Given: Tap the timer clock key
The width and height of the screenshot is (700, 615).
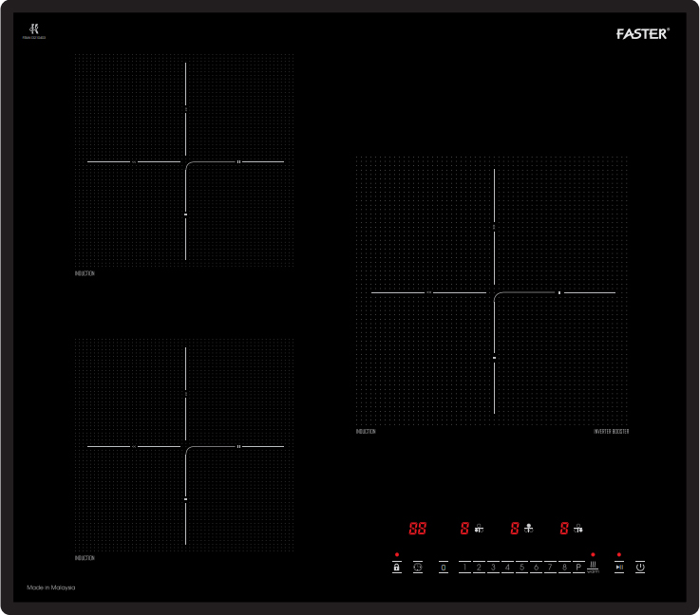Looking at the screenshot, I should pyautogui.click(x=418, y=568).
